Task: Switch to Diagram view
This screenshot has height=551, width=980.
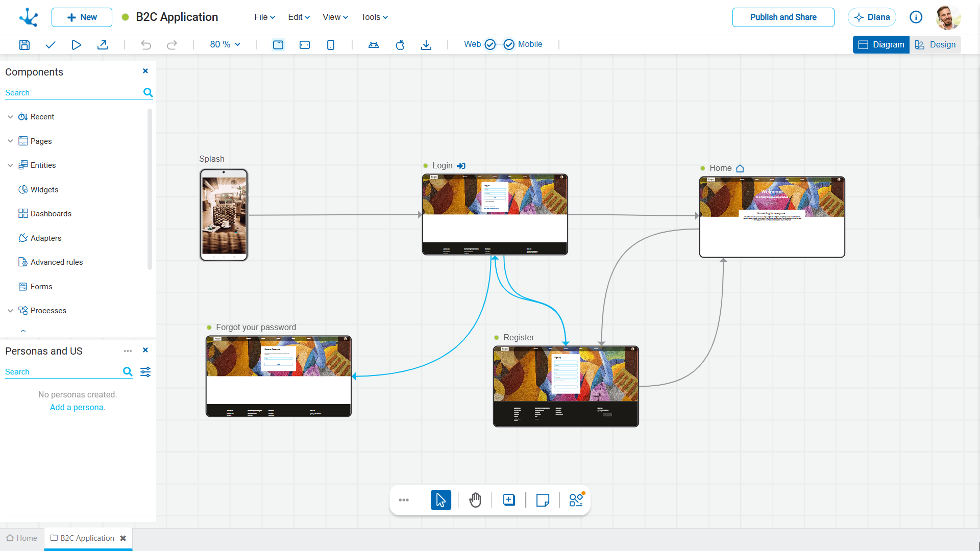Action: coord(881,45)
